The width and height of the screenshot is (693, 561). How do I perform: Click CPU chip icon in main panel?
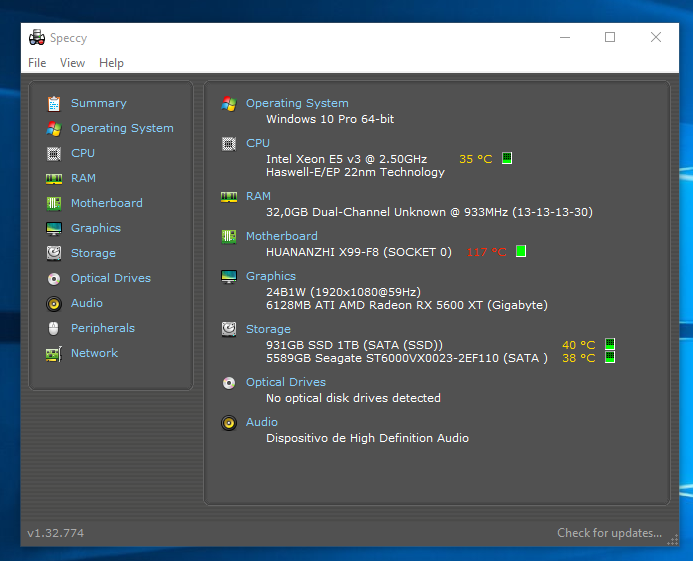click(229, 144)
